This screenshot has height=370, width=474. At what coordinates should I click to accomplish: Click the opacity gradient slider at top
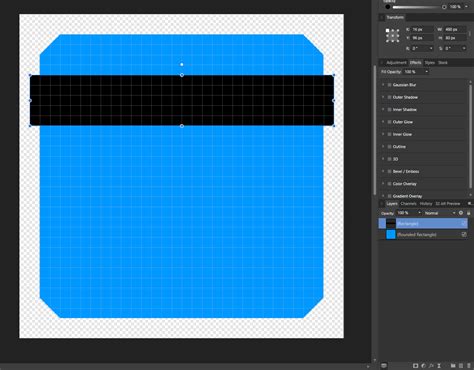418,7
